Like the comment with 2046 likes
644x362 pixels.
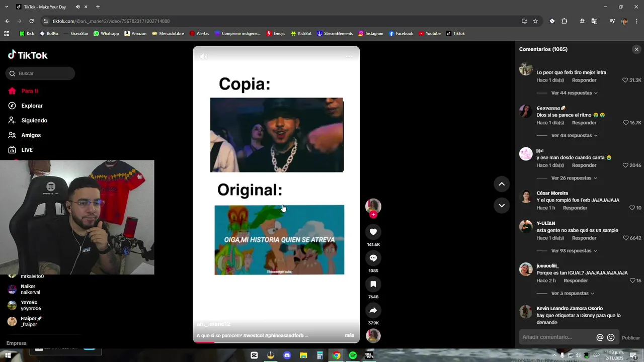[625, 165]
